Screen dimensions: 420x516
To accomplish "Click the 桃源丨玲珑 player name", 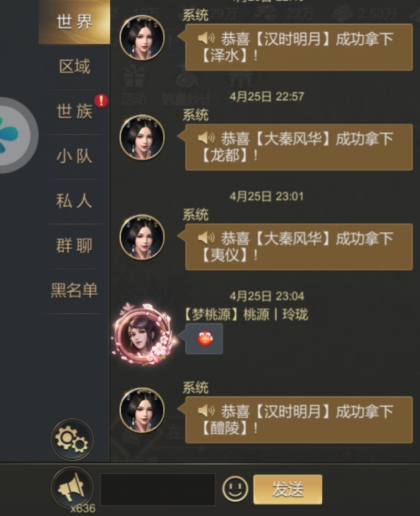I will (276, 315).
